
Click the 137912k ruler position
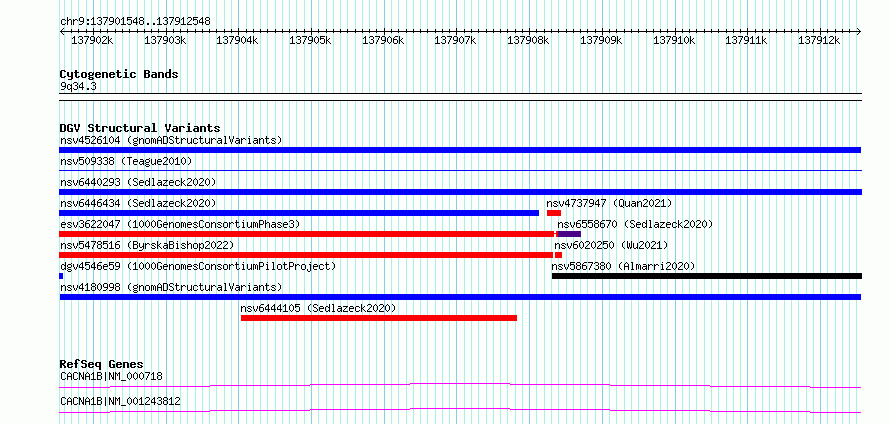[820, 40]
